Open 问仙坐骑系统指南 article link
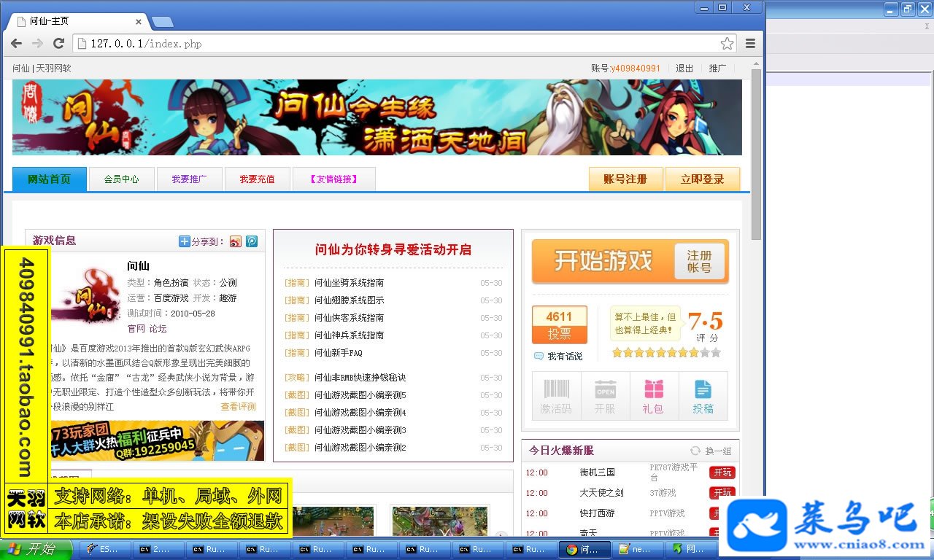This screenshot has height=560, width=934. 349,283
